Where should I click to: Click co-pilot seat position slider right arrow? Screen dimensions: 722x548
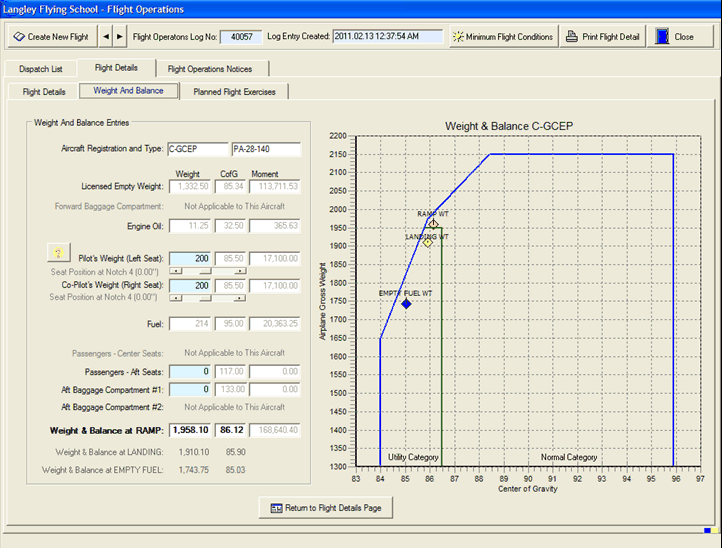click(238, 298)
